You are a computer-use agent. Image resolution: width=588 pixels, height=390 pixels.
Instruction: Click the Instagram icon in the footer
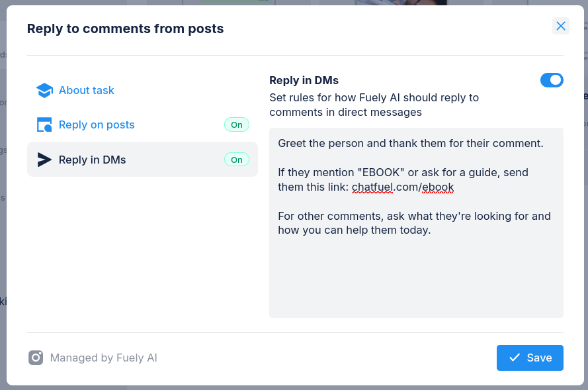point(36,358)
